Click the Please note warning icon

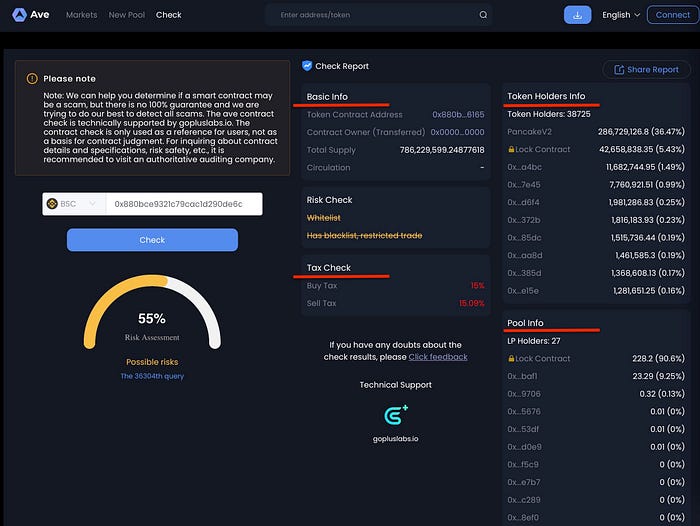point(32,79)
